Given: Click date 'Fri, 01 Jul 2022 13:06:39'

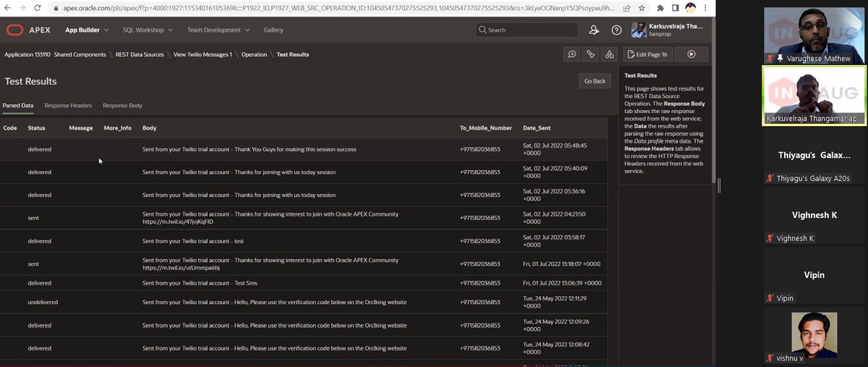Looking at the screenshot, I should point(561,283).
